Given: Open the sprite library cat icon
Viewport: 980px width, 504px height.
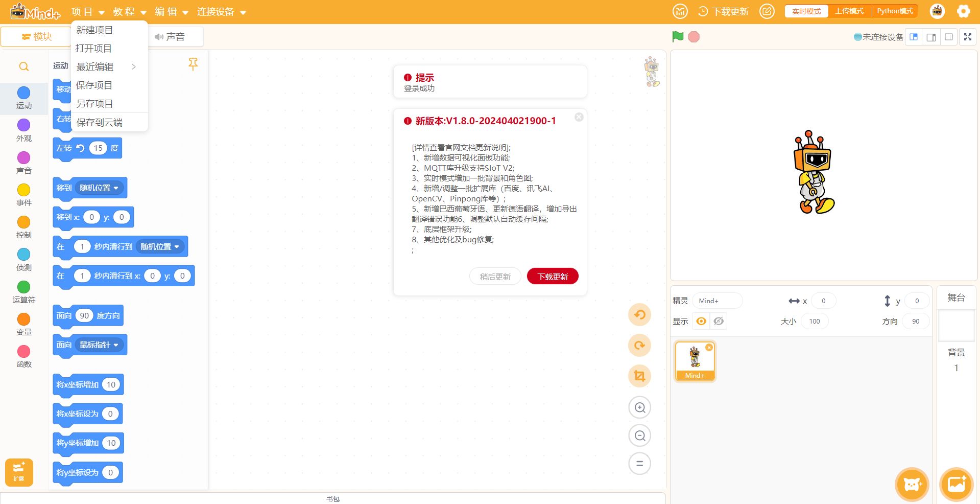Looking at the screenshot, I should tap(912, 484).
